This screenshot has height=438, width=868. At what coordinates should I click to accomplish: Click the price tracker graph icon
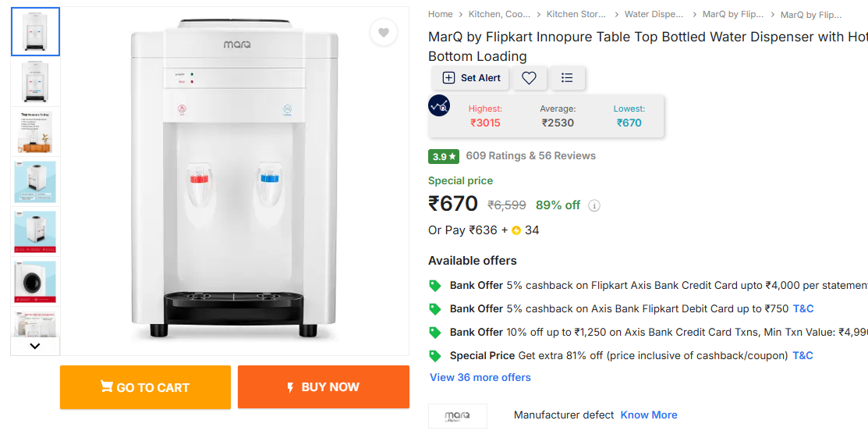[x=439, y=105]
